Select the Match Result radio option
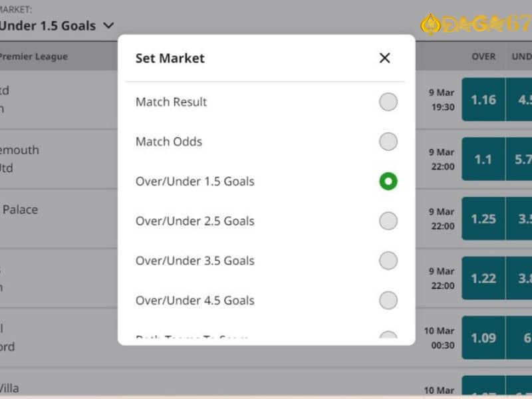The height and width of the screenshot is (399, 532). [388, 102]
